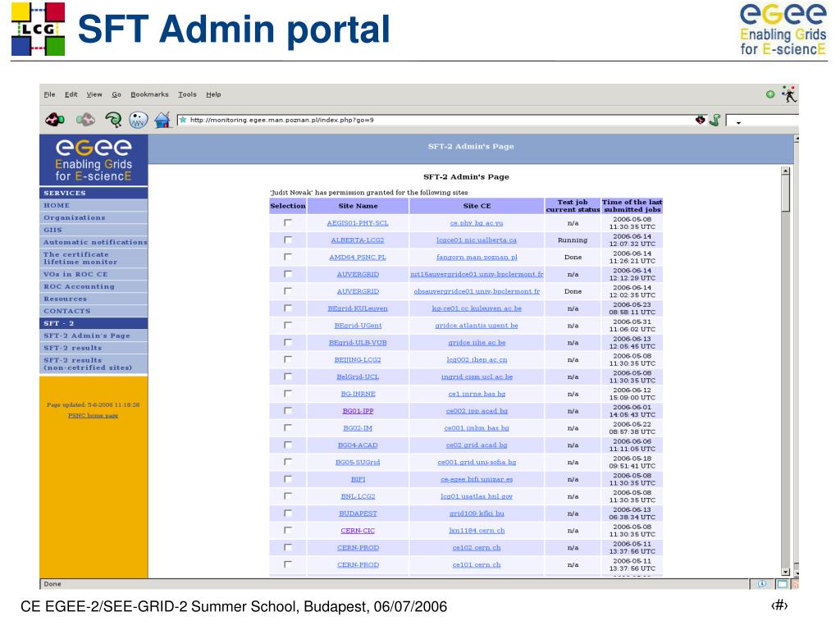Click the Site Name column header
The image size is (840, 630).
coord(358,206)
